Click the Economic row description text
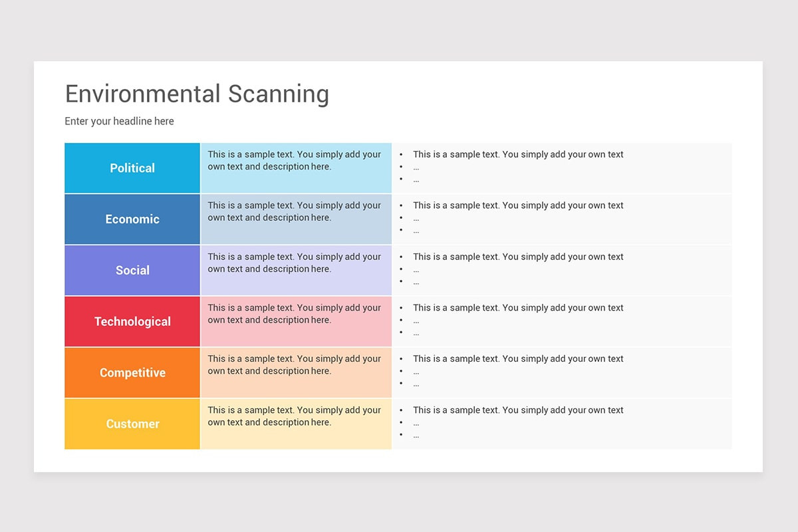Screen dimensions: 798x532 [x=295, y=211]
